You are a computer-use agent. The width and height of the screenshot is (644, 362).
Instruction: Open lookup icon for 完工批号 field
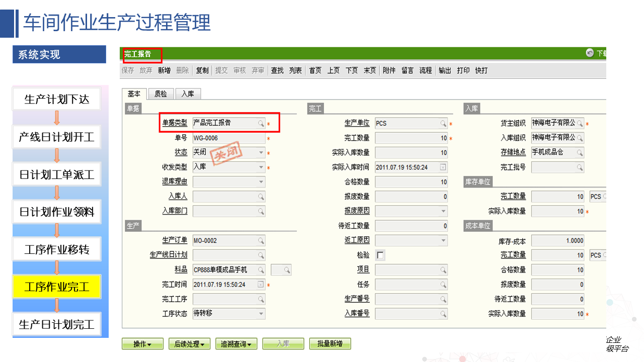click(x=580, y=167)
